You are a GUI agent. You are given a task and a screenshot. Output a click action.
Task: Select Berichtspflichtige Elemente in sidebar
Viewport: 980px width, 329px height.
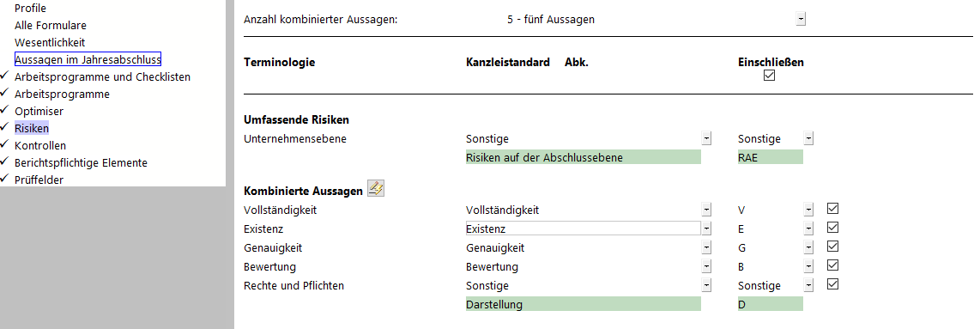click(x=82, y=162)
